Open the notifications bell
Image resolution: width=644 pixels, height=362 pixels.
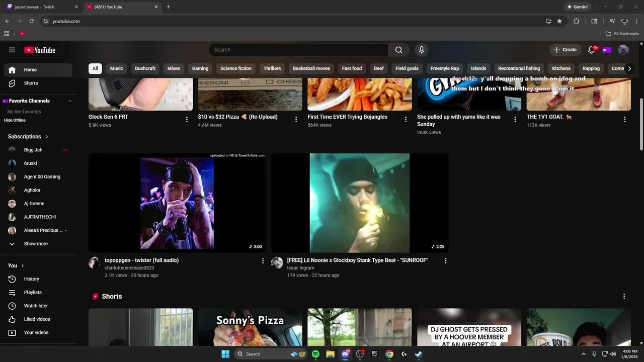[x=592, y=50]
